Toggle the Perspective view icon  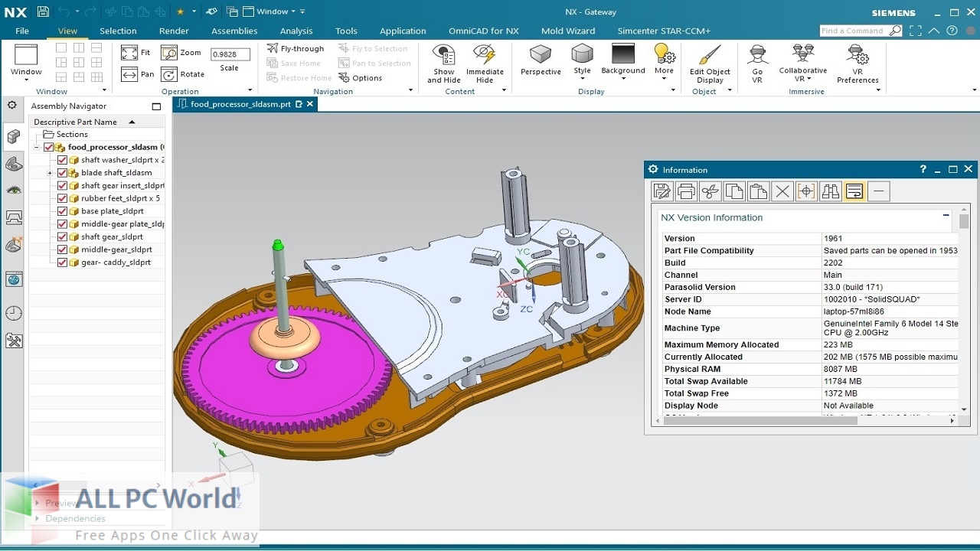tap(541, 54)
